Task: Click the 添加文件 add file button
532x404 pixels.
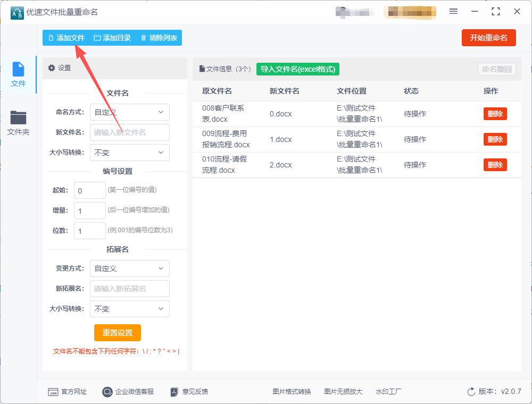Action: (66, 38)
